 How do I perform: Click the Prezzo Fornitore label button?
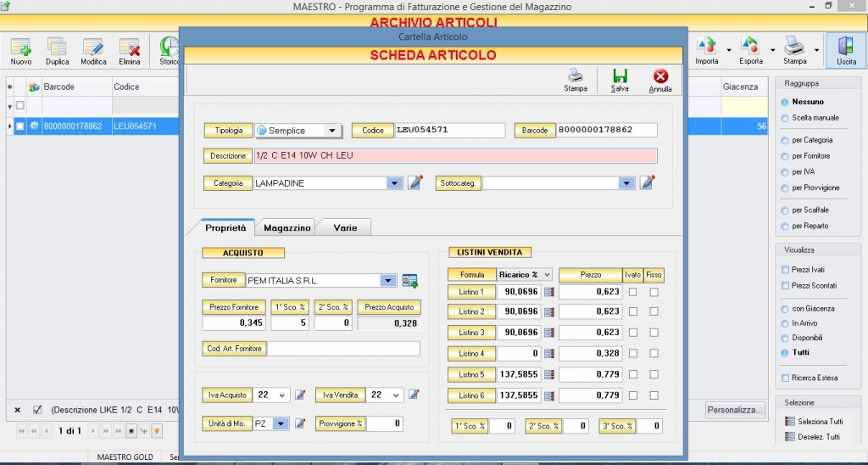(x=234, y=307)
